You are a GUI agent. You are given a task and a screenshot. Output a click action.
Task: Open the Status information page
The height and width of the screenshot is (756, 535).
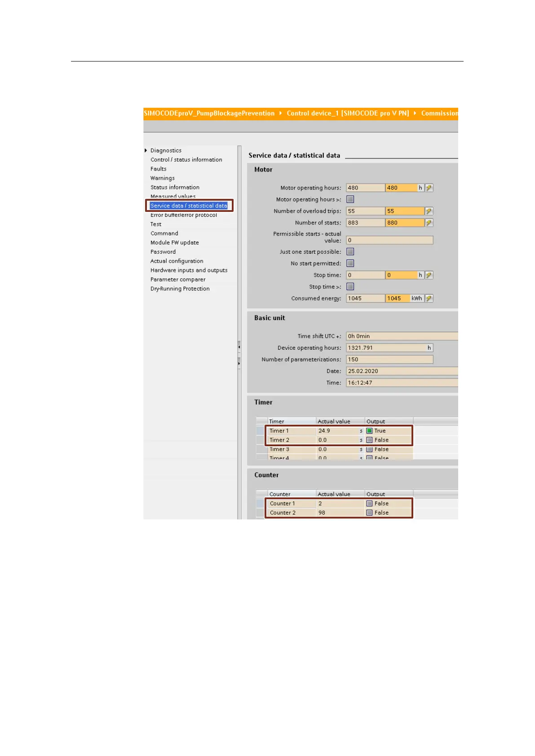(x=175, y=187)
